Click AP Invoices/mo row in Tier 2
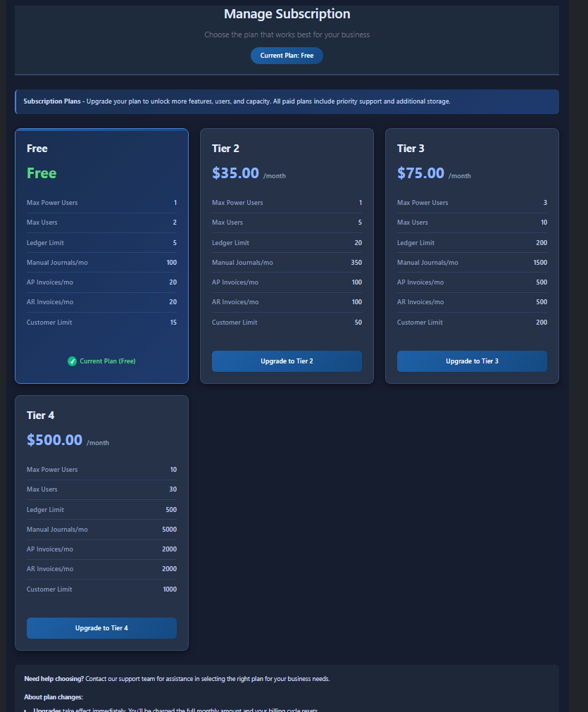588x712 pixels. [287, 282]
